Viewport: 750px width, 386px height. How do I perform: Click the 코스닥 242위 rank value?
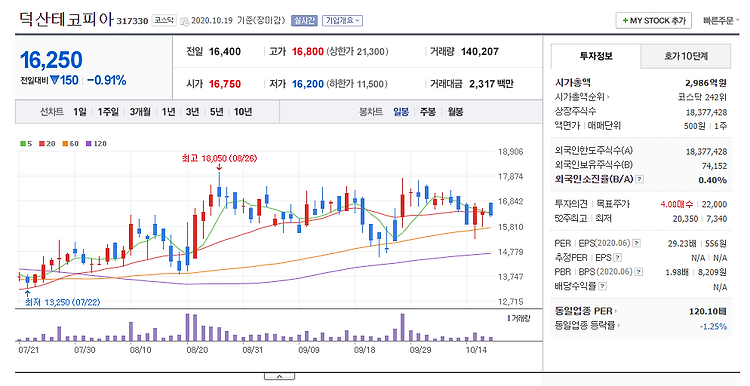click(x=702, y=97)
